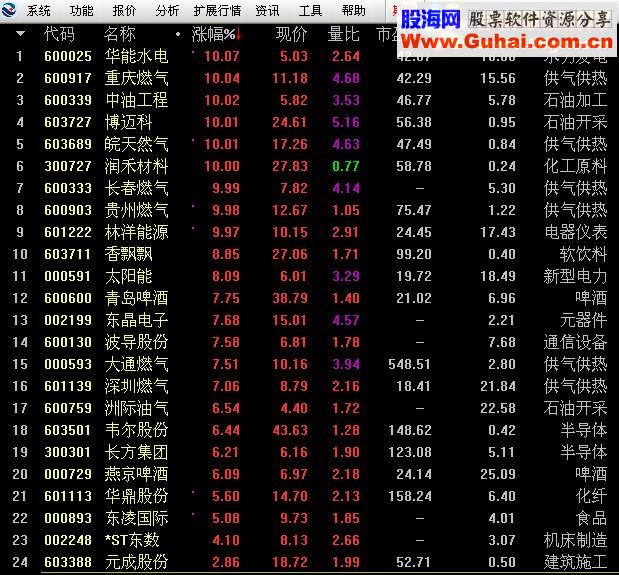Click 机床制造 industry cell
The image size is (619, 575).
pyautogui.click(x=575, y=540)
